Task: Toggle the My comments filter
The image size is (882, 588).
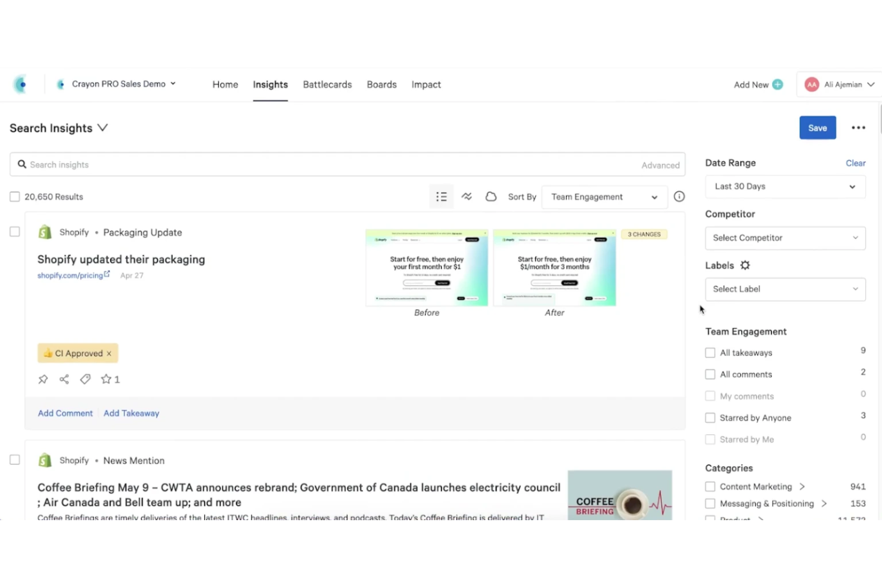Action: pyautogui.click(x=710, y=396)
